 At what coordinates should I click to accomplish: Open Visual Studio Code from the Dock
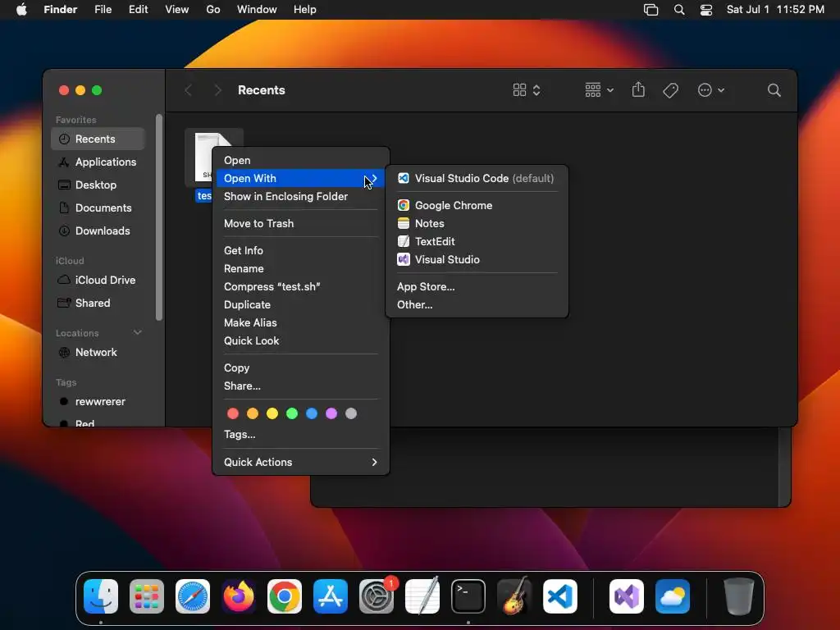click(x=560, y=596)
